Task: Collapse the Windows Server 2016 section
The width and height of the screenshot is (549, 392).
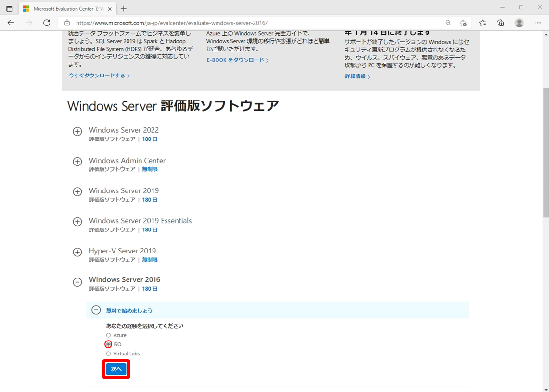Action: (77, 282)
